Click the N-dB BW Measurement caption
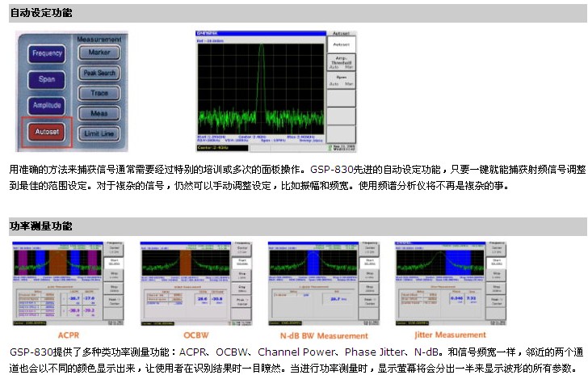The height and width of the screenshot is (392, 588). (x=324, y=335)
